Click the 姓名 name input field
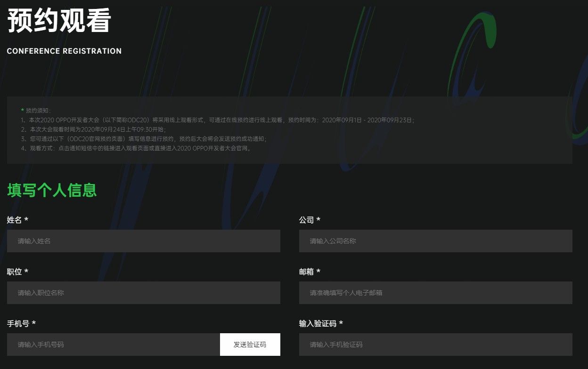This screenshot has width=588, height=369. click(x=144, y=241)
